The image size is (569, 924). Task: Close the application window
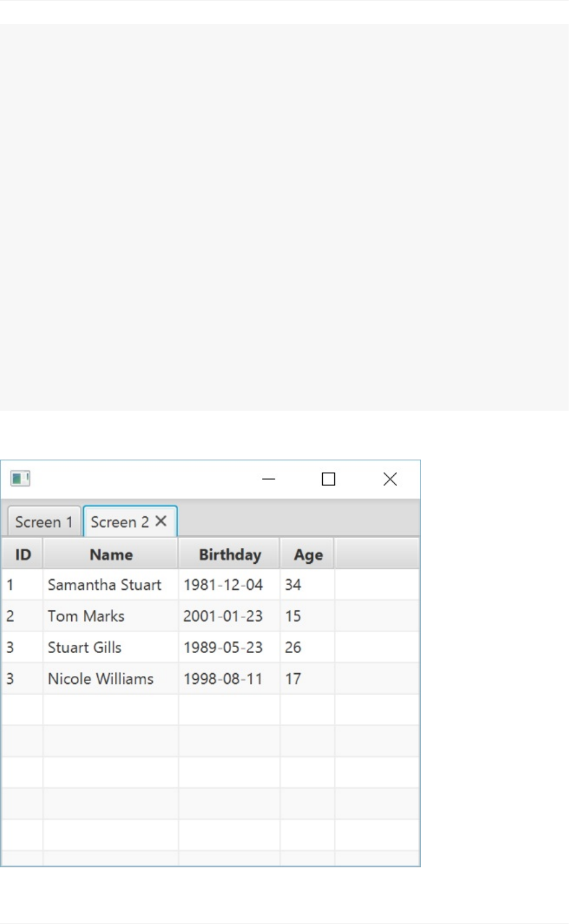390,479
